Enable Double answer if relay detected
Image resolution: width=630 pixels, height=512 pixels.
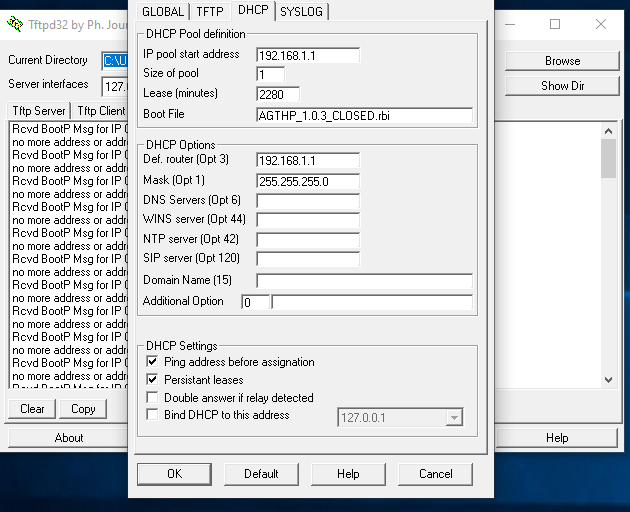[152, 397]
